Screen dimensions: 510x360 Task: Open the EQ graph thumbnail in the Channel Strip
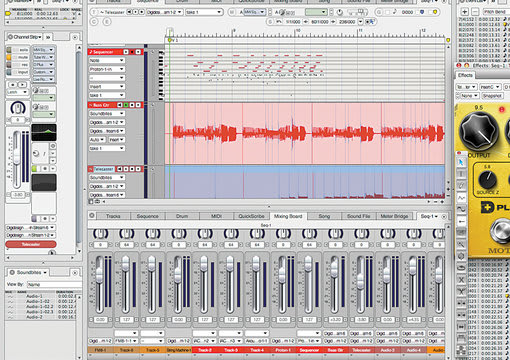[x=44, y=132]
